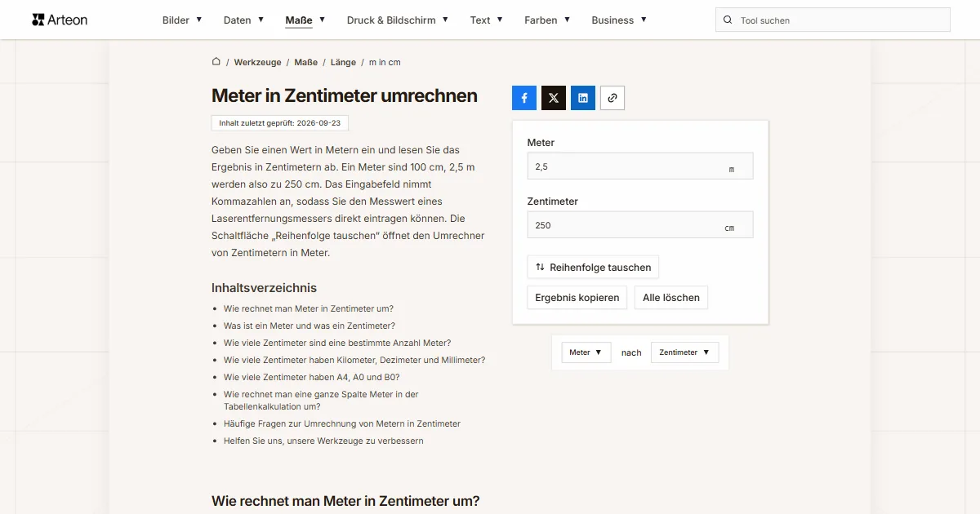The width and height of the screenshot is (980, 514).
Task: Open the Farben menu
Action: (x=547, y=20)
